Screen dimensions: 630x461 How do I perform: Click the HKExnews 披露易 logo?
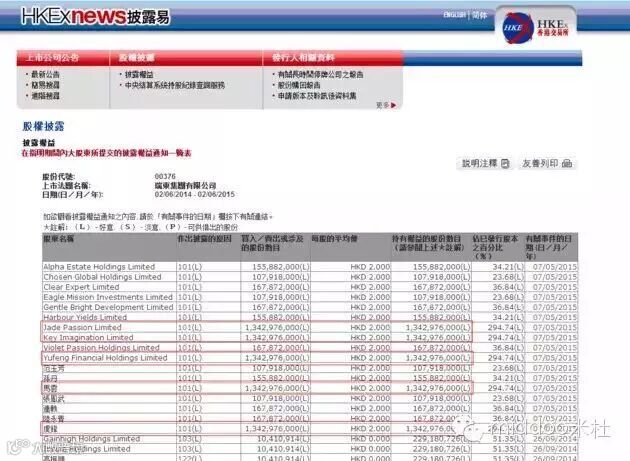(x=96, y=16)
